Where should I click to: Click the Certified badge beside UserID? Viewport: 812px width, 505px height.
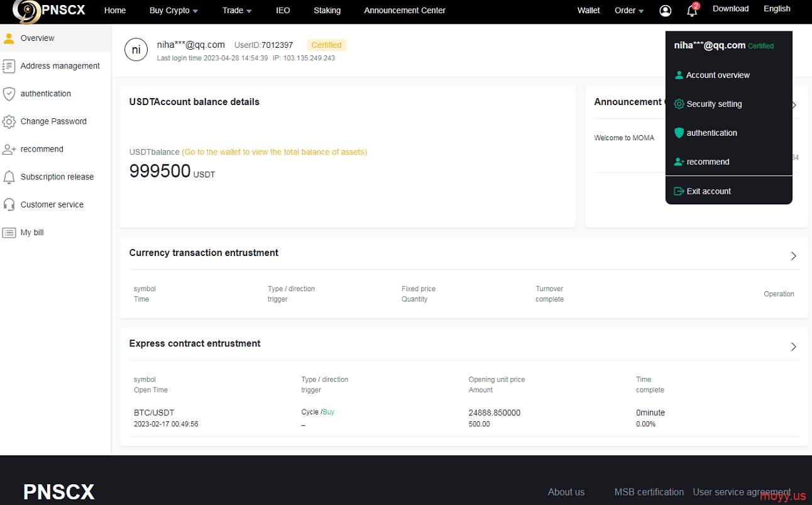[x=326, y=45]
